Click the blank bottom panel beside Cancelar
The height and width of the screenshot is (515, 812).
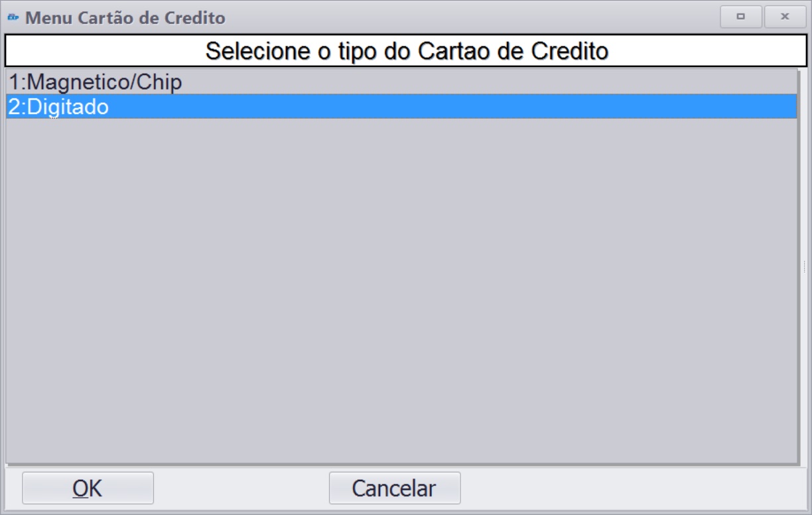pos(634,488)
